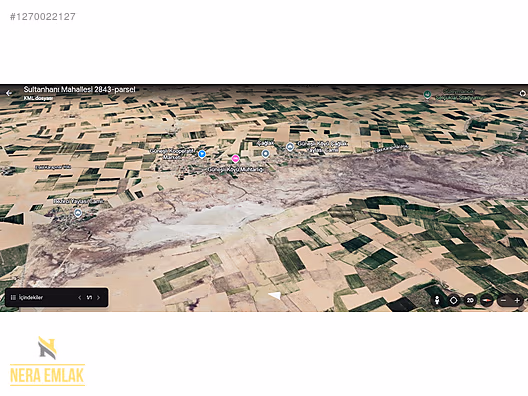
Task: Go to next slide in İçindekiler panel
Action: pyautogui.click(x=99, y=297)
